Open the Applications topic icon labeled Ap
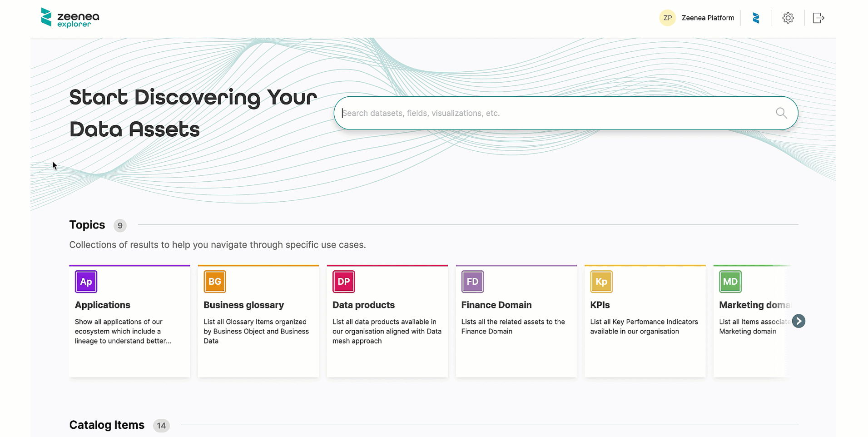This screenshot has width=868, height=437. pos(86,282)
